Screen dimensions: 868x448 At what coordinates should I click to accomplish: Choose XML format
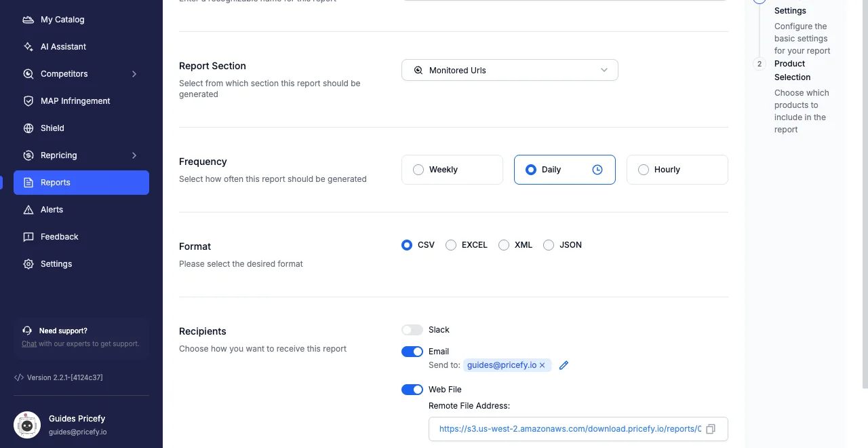coord(504,245)
